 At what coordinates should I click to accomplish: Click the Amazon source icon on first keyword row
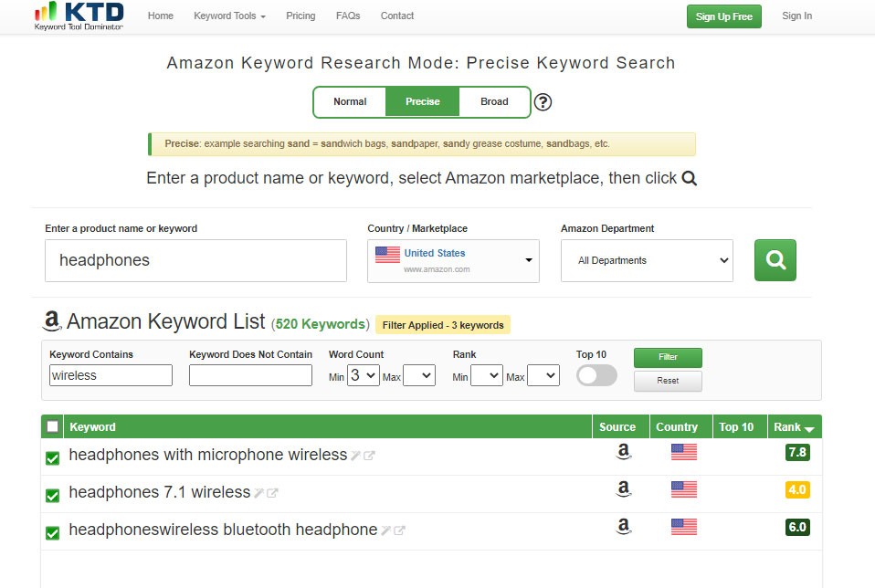click(624, 451)
